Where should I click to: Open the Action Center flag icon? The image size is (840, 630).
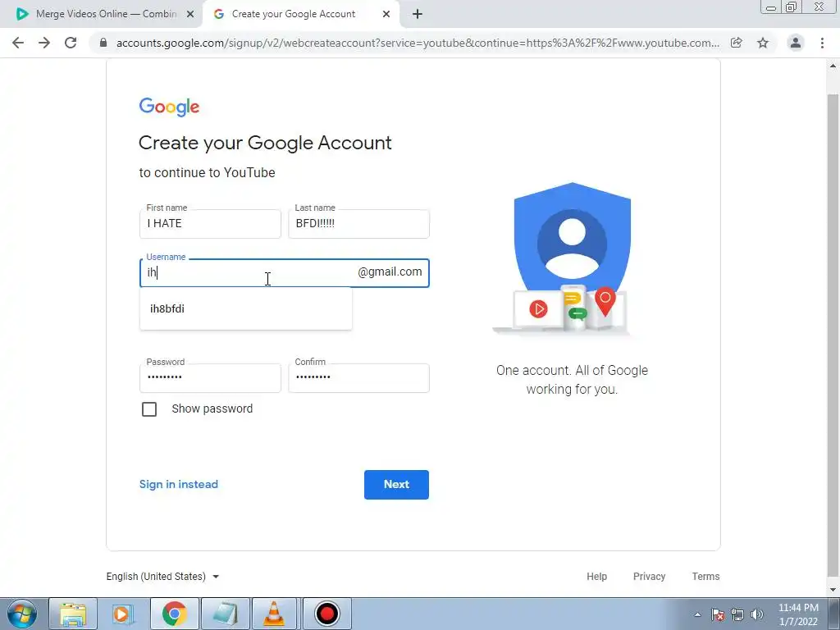tap(718, 615)
